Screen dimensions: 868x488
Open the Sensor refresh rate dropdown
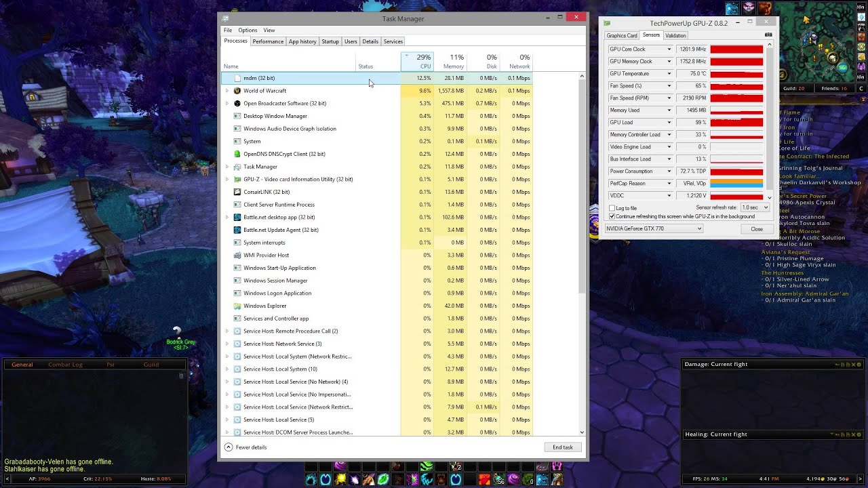pyautogui.click(x=755, y=207)
